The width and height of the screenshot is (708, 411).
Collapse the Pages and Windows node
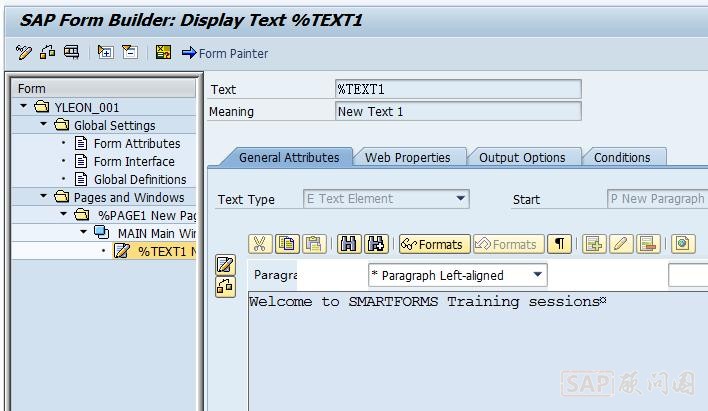tap(43, 196)
